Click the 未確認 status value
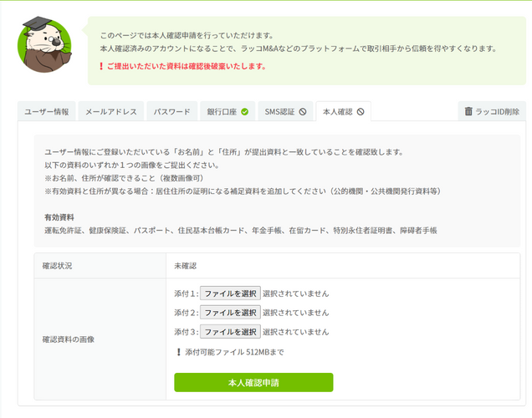 (x=185, y=265)
